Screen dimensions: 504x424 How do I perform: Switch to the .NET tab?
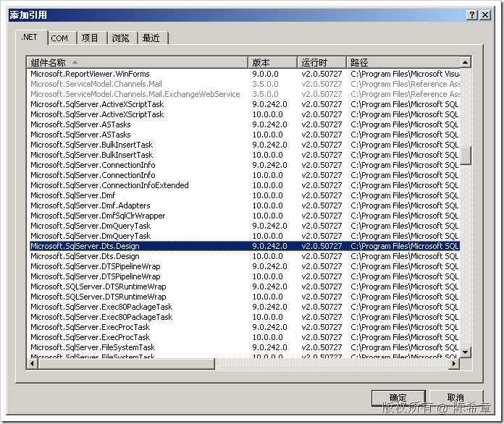pyautogui.click(x=31, y=37)
